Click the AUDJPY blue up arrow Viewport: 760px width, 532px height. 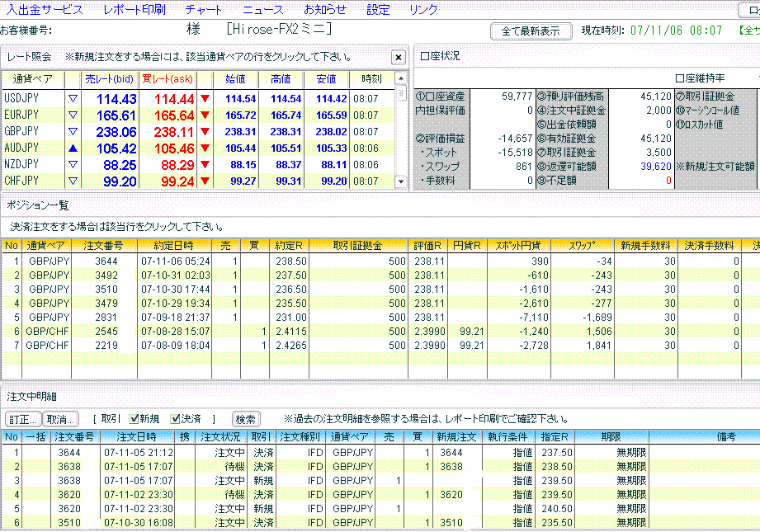click(73, 148)
